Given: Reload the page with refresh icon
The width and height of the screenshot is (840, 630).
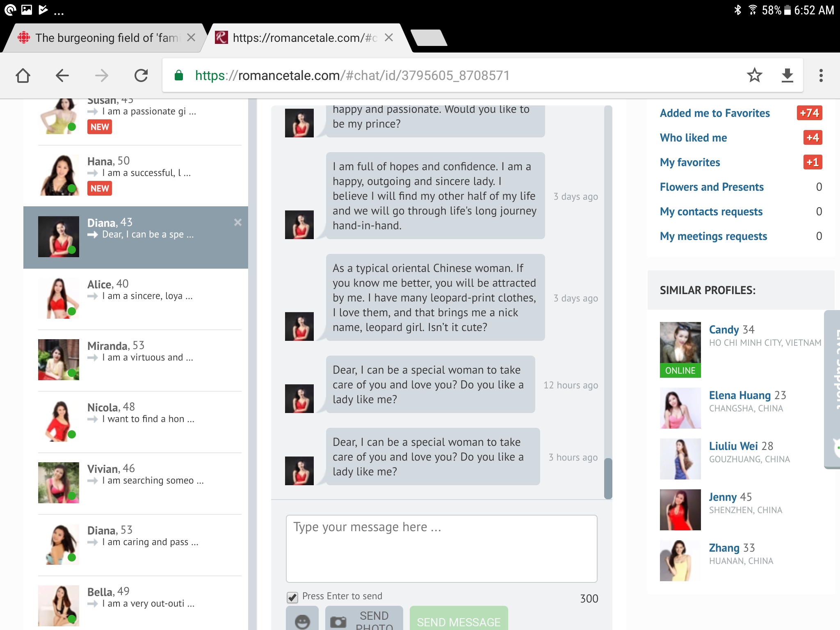Looking at the screenshot, I should [141, 75].
